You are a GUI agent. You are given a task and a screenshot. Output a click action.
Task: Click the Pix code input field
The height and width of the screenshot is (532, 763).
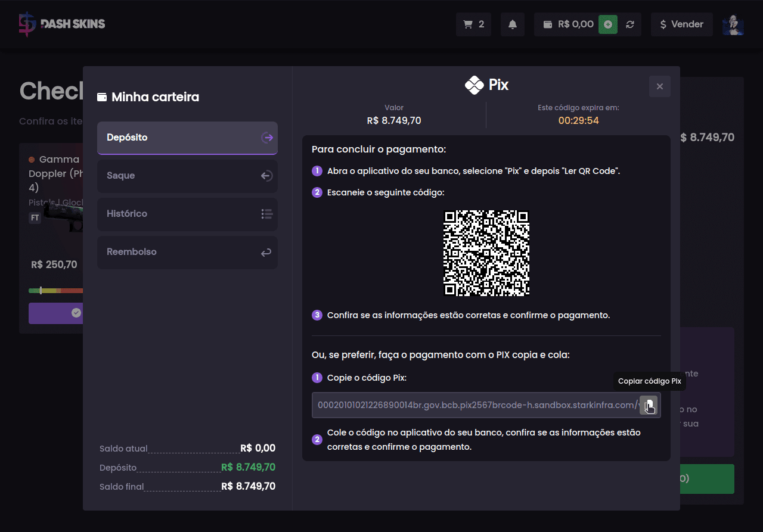[x=486, y=405]
